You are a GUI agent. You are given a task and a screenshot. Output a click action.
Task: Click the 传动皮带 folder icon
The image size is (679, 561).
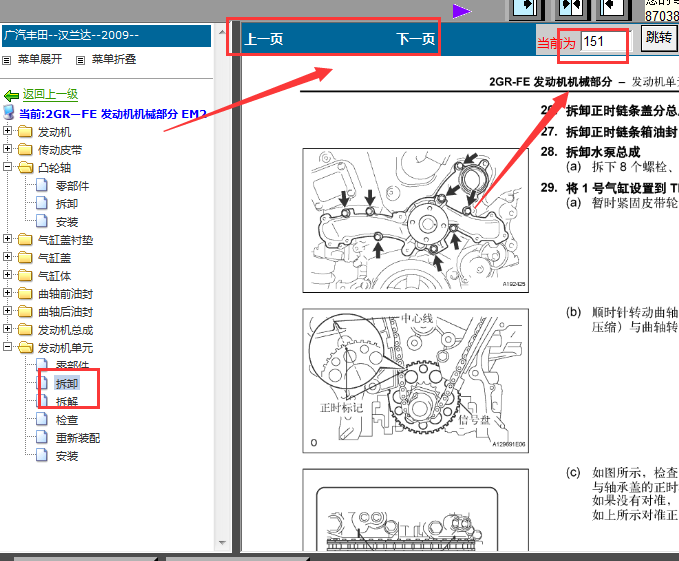pos(25,150)
